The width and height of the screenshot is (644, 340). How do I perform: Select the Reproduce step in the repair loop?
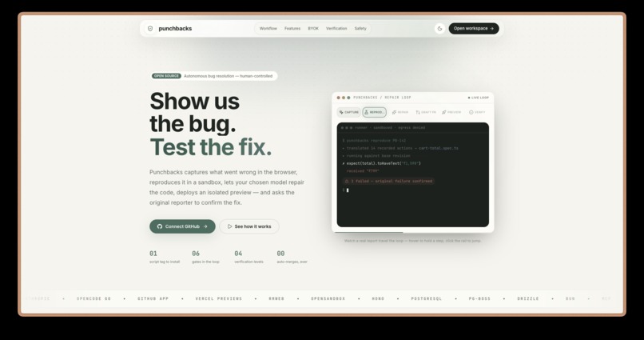point(374,112)
